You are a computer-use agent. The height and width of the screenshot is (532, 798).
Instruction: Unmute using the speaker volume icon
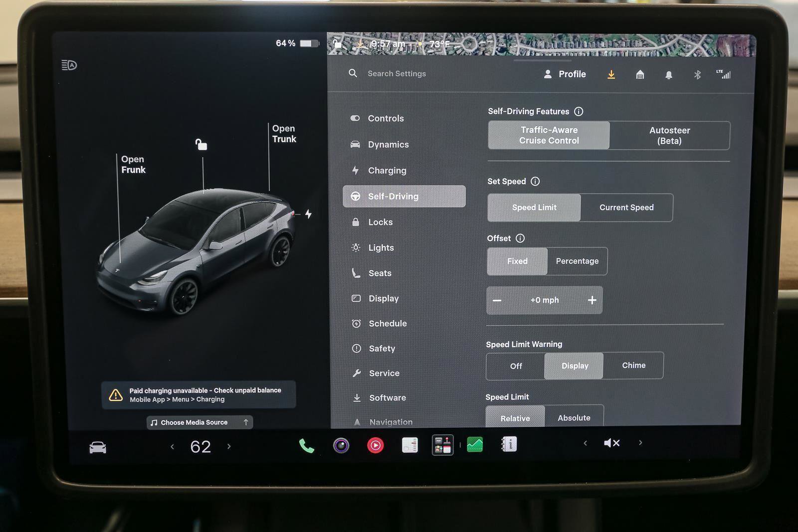pos(611,443)
